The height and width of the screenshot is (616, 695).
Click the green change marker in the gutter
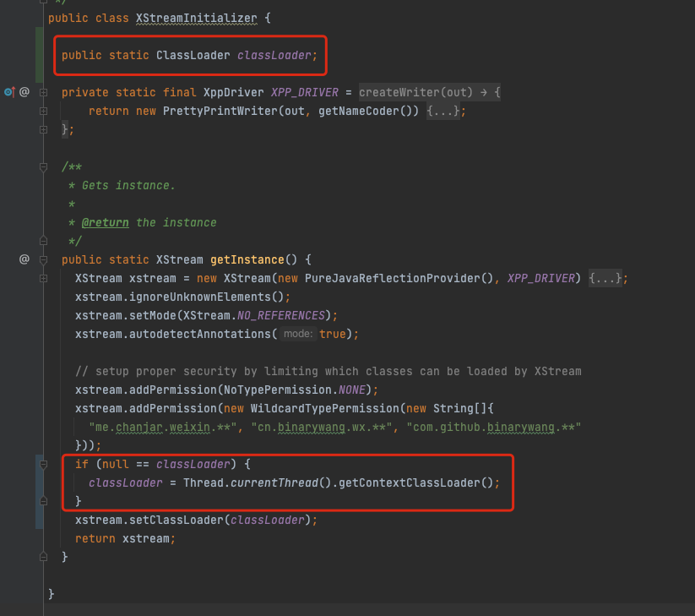pos(39,55)
